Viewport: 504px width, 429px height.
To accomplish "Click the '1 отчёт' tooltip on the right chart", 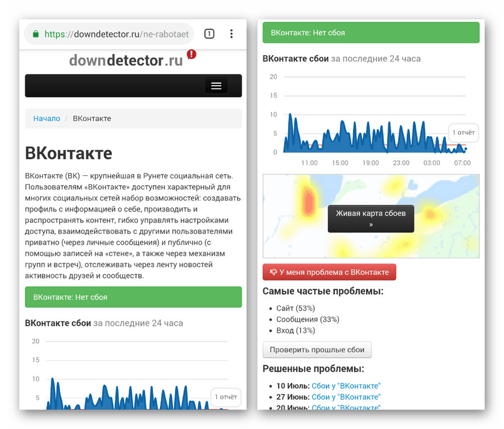I will pyautogui.click(x=463, y=133).
